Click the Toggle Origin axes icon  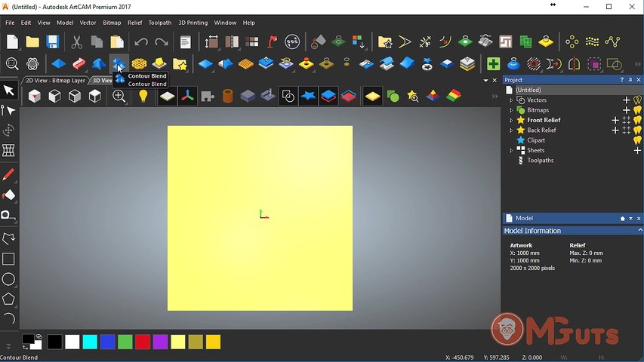pyautogui.click(x=187, y=96)
